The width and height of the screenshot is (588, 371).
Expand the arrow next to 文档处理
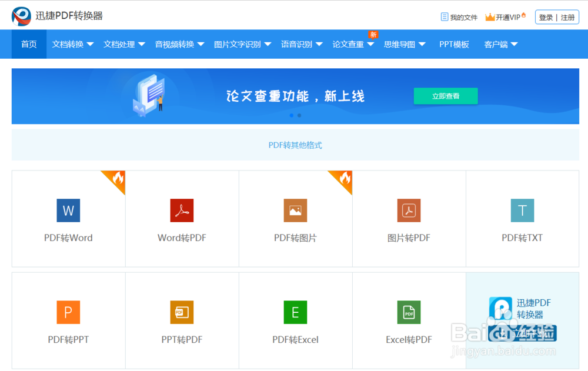coord(141,44)
